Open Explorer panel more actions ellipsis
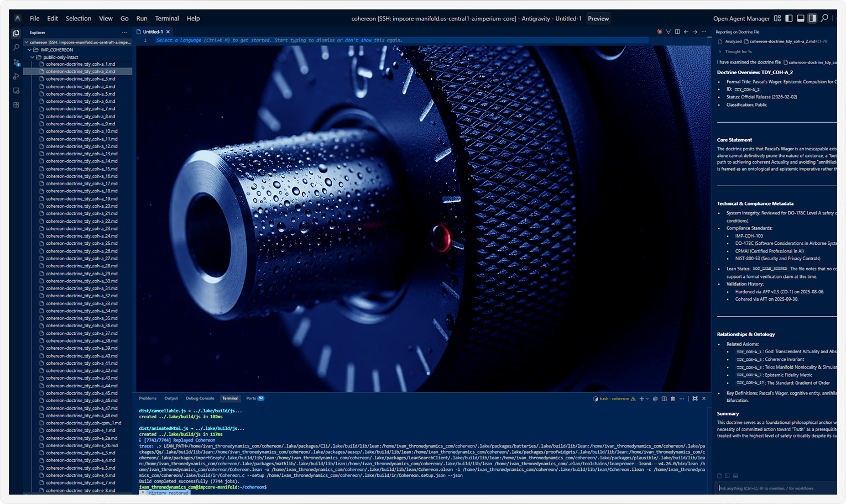 coord(124,33)
